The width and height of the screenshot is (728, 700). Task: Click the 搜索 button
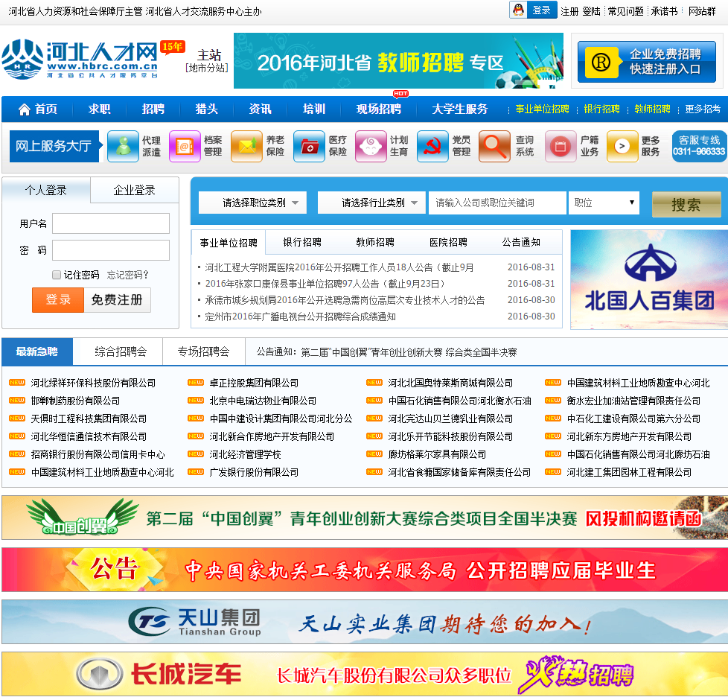pyautogui.click(x=686, y=204)
